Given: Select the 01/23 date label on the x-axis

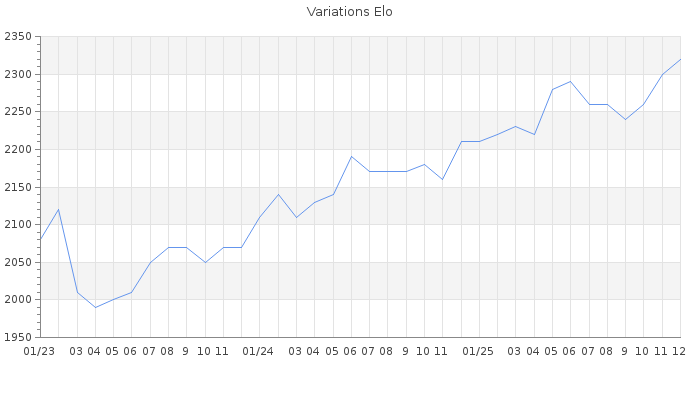Looking at the screenshot, I should (x=39, y=351).
